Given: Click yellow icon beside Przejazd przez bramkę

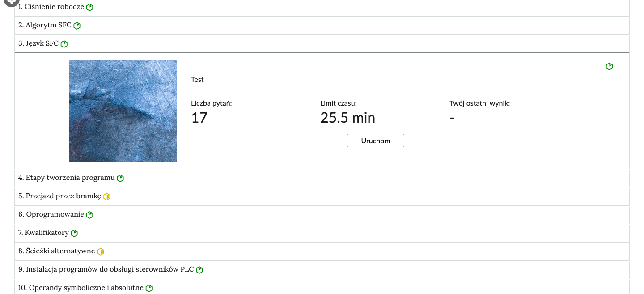Looking at the screenshot, I should [x=106, y=196].
